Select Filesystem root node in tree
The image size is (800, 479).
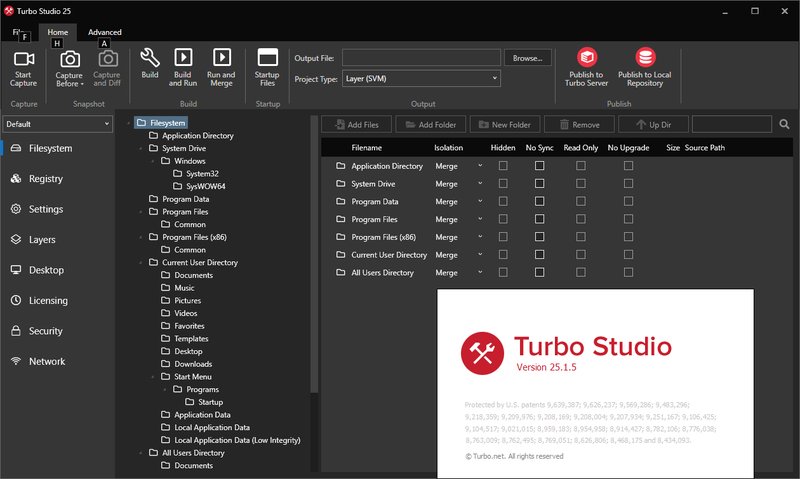pos(161,123)
